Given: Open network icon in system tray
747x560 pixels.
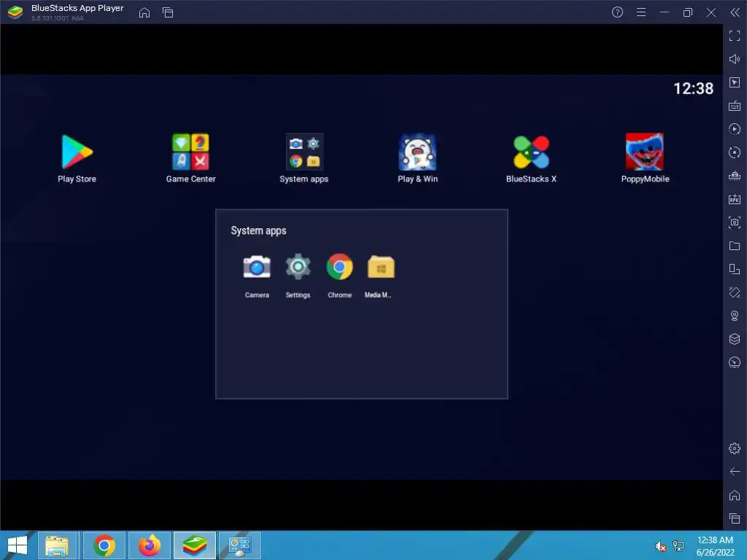Looking at the screenshot, I should pos(678,546).
